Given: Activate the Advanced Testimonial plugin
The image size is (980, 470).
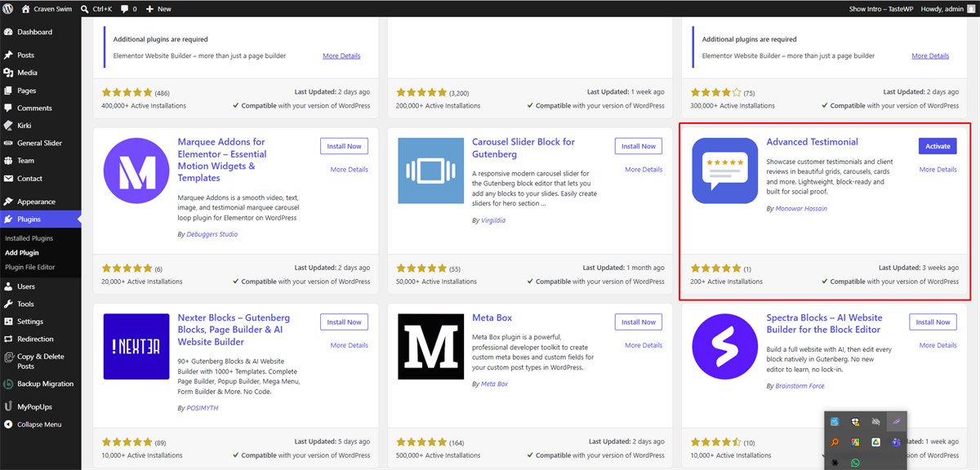Looking at the screenshot, I should (x=938, y=146).
